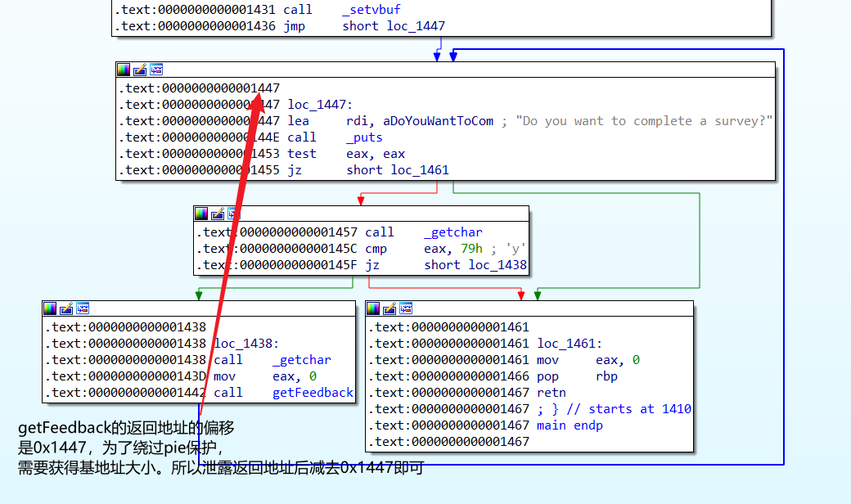Follow the getFeedback call operand
Viewport: 851px width, 504px height.
click(313, 393)
